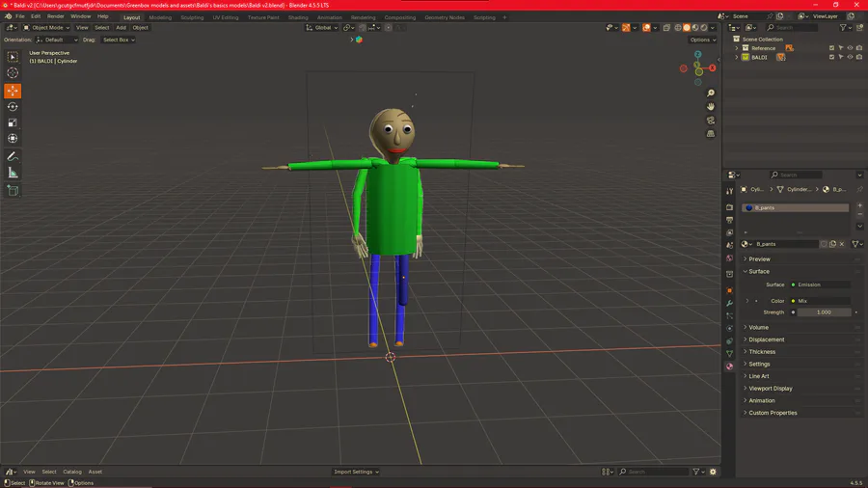The image size is (868, 488).
Task: Enable solid viewport shading
Action: [x=687, y=28]
